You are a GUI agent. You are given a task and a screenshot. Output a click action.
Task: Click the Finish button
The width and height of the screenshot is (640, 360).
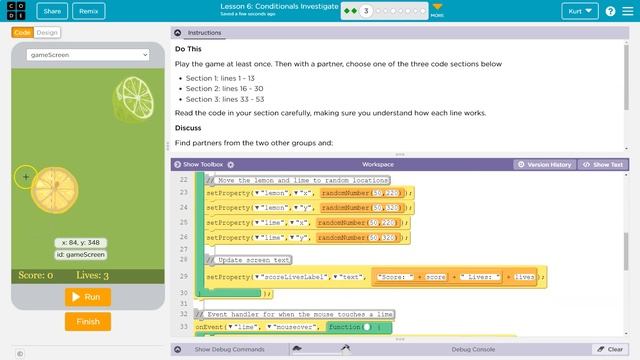click(x=88, y=322)
